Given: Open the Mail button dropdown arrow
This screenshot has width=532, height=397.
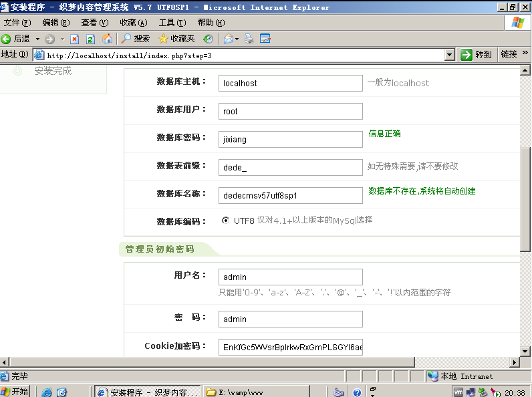Looking at the screenshot, I should [x=237, y=39].
